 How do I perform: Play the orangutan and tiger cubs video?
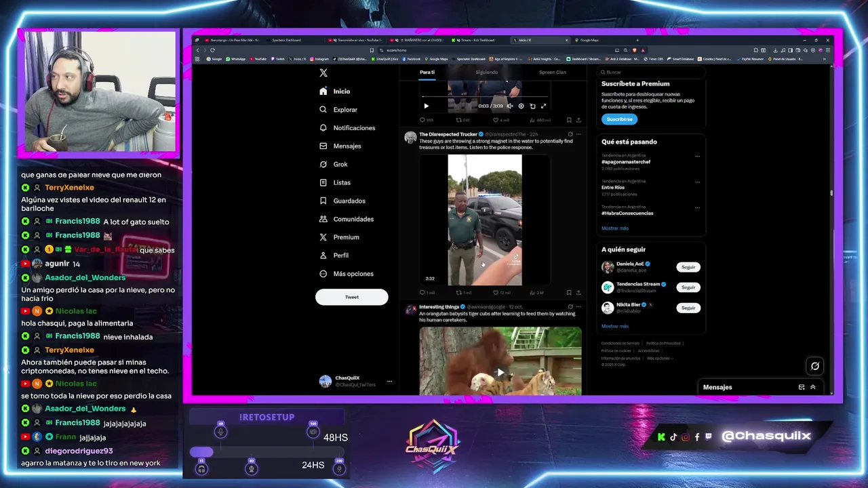click(x=500, y=371)
